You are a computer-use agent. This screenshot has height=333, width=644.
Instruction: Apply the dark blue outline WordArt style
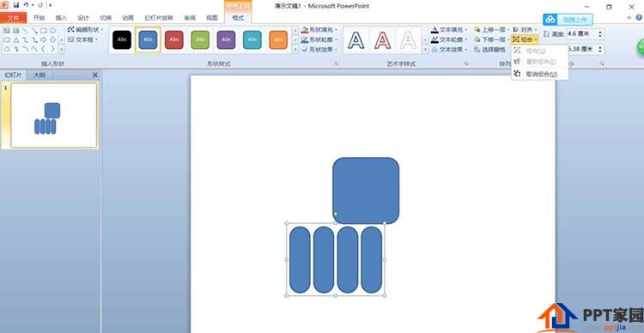[x=356, y=40]
